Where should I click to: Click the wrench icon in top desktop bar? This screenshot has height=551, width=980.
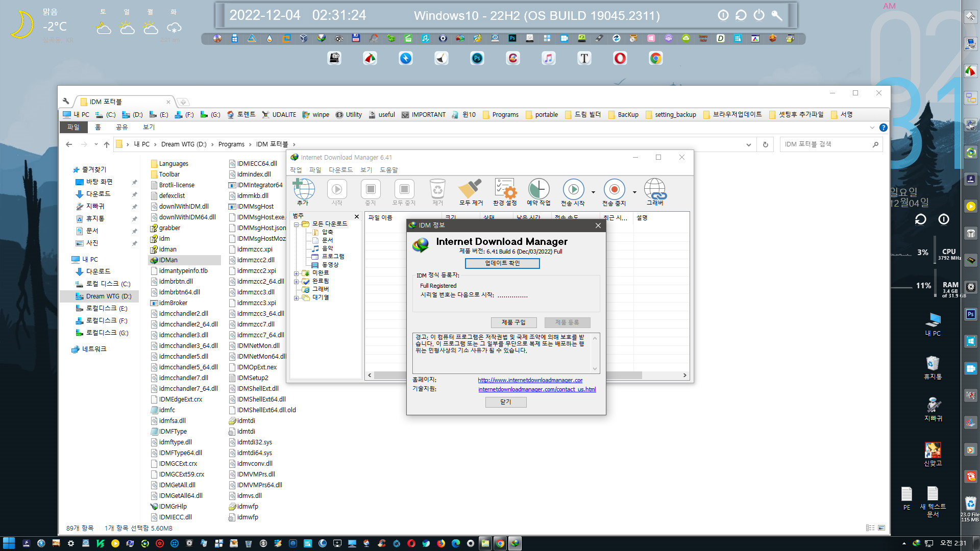click(x=777, y=15)
